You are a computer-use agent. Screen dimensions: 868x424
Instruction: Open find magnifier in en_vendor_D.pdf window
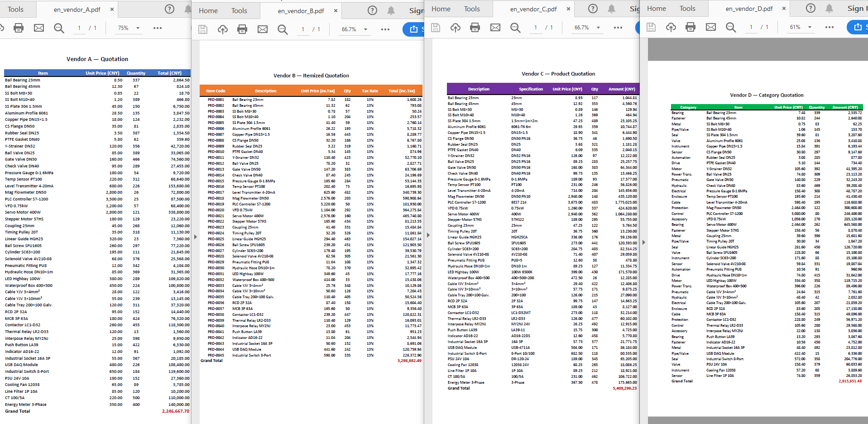(x=731, y=28)
